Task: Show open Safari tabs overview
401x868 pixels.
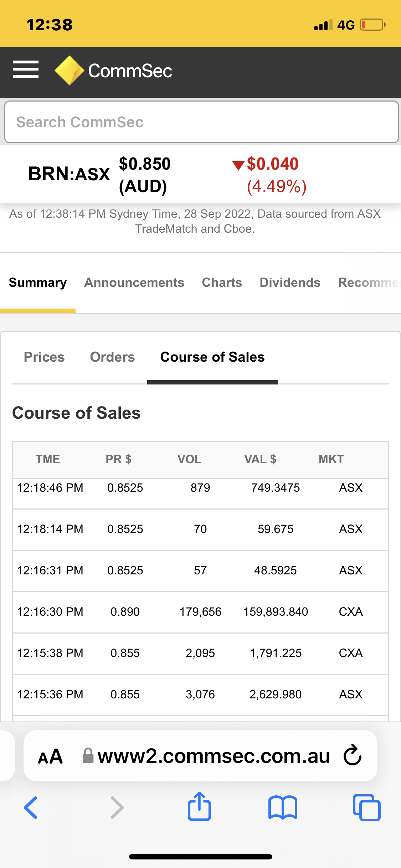Action: pos(366,807)
